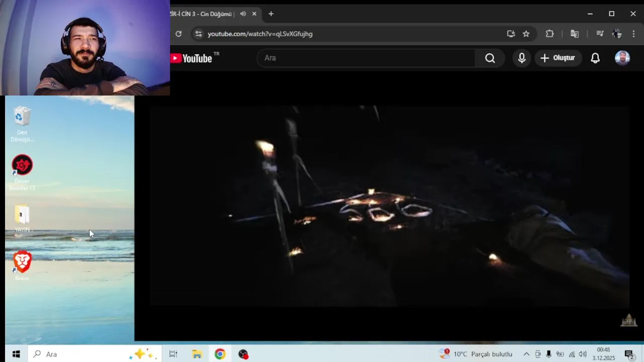Open Chrome profile avatar in toolbar
This screenshot has width=644, height=362.
click(x=617, y=34)
